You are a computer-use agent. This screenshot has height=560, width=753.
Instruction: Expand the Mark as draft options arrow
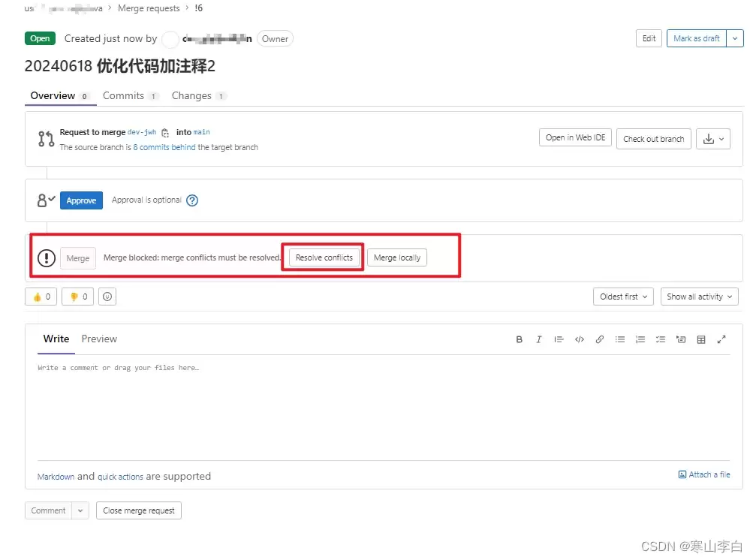(735, 38)
